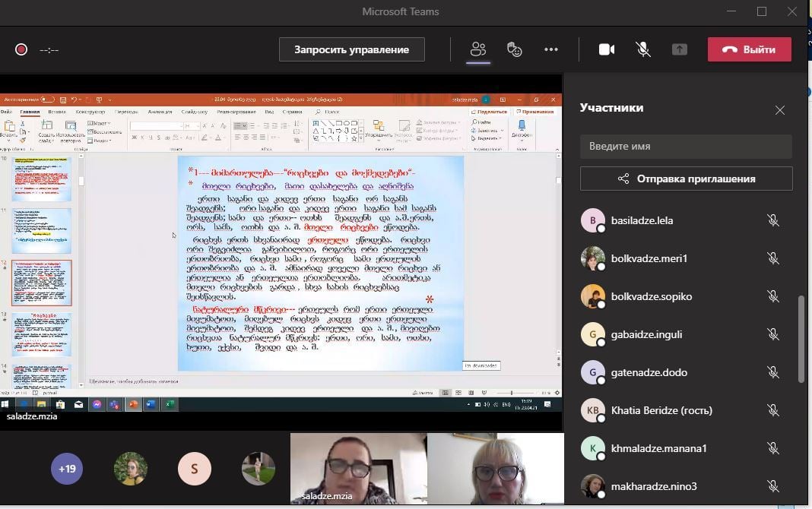Click Teams icon in shared taskbar
Screen dimensions: 812x509
[x=115, y=404]
